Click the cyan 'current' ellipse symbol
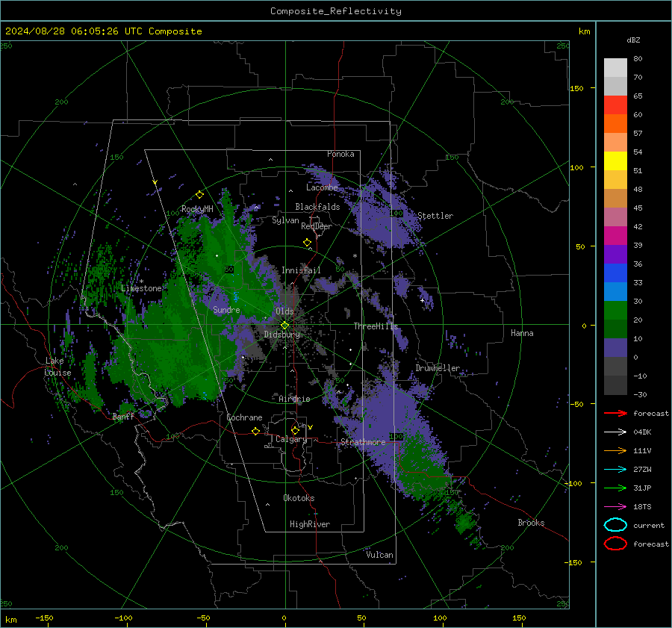The image size is (672, 628). (x=615, y=525)
